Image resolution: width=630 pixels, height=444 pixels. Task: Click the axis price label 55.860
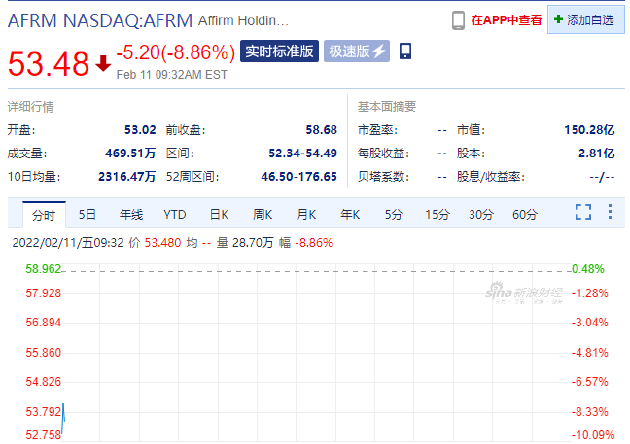coord(43,353)
